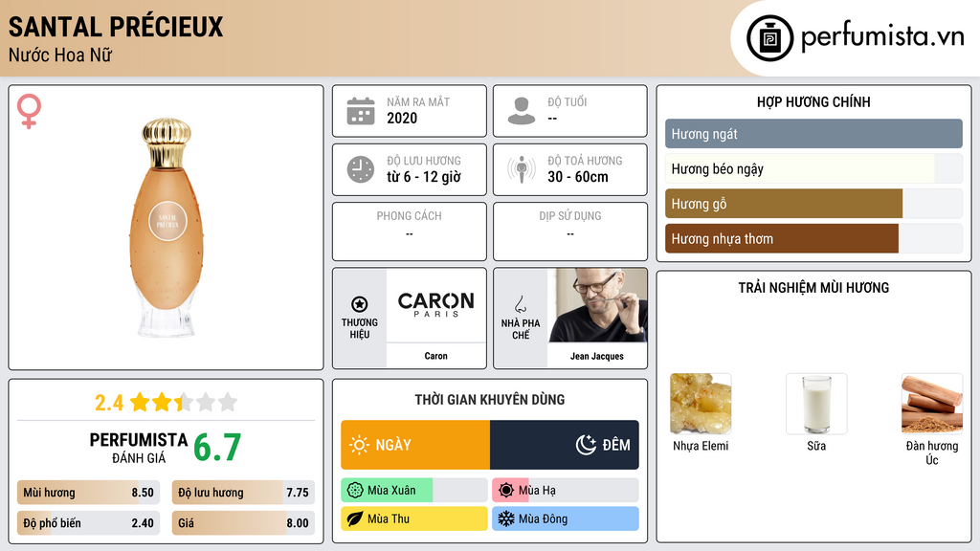Click the Độ lưu hương 7.75 score bar
Screen dimensions: 980x551
pyautogui.click(x=243, y=493)
